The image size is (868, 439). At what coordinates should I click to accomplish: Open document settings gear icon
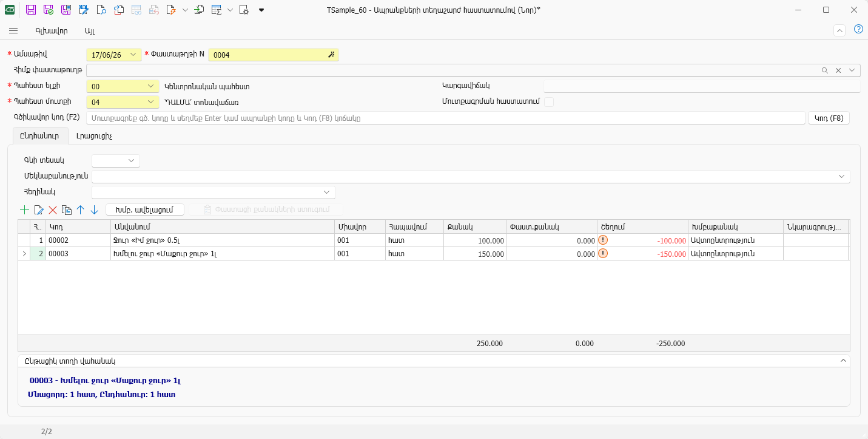(244, 10)
